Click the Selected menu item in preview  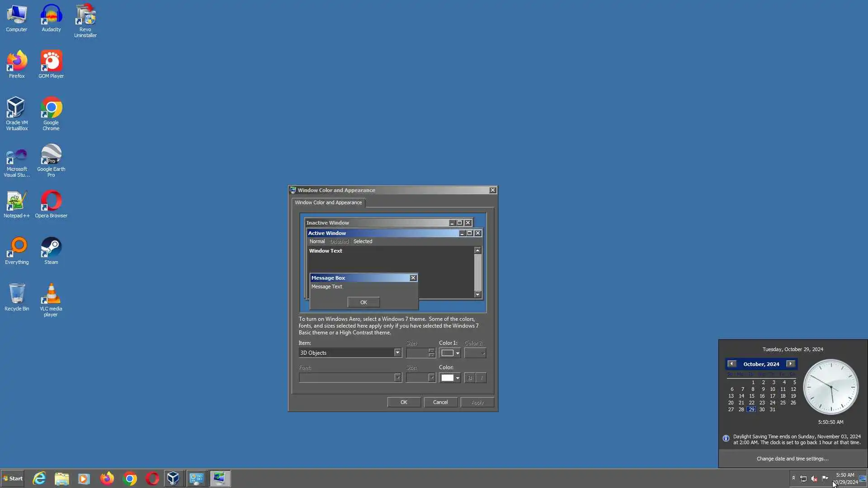point(363,241)
